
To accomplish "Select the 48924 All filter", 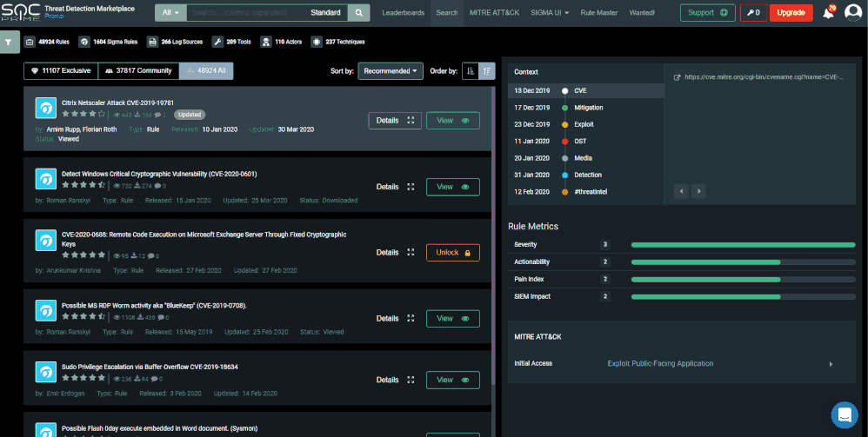I will (206, 70).
